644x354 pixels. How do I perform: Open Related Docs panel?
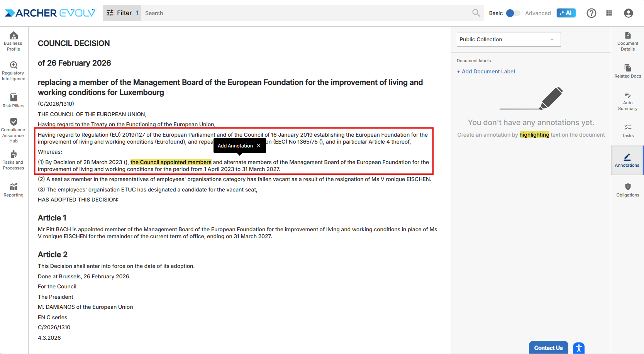(627, 71)
